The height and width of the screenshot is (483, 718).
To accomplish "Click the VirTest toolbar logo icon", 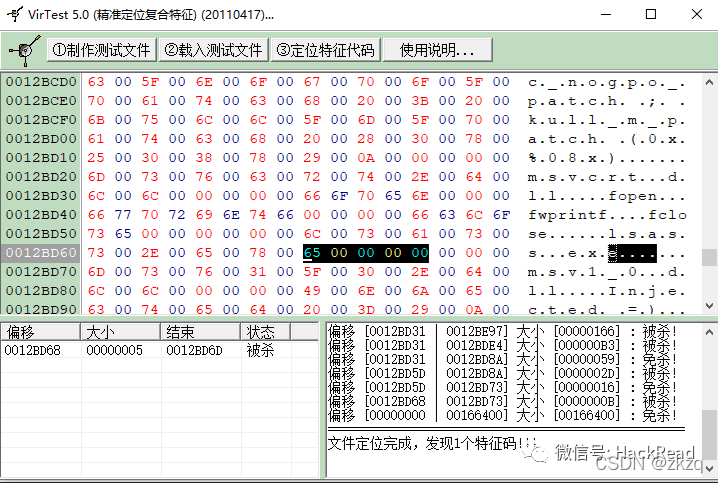I will 25,49.
